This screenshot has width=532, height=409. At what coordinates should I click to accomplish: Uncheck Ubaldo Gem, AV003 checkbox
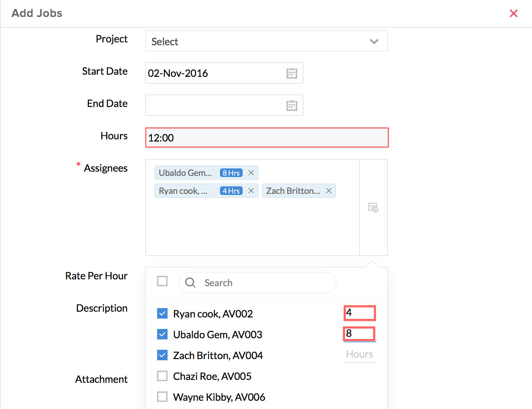(x=162, y=334)
